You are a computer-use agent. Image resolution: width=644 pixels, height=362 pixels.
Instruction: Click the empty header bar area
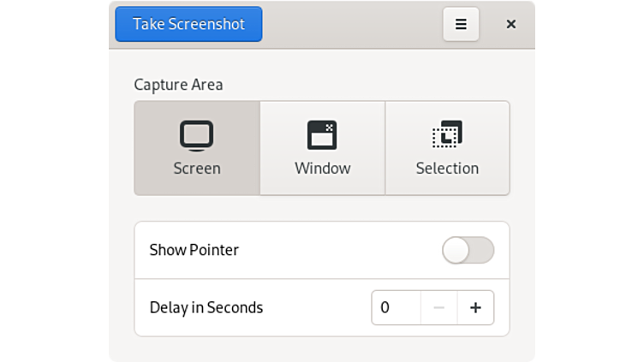351,24
